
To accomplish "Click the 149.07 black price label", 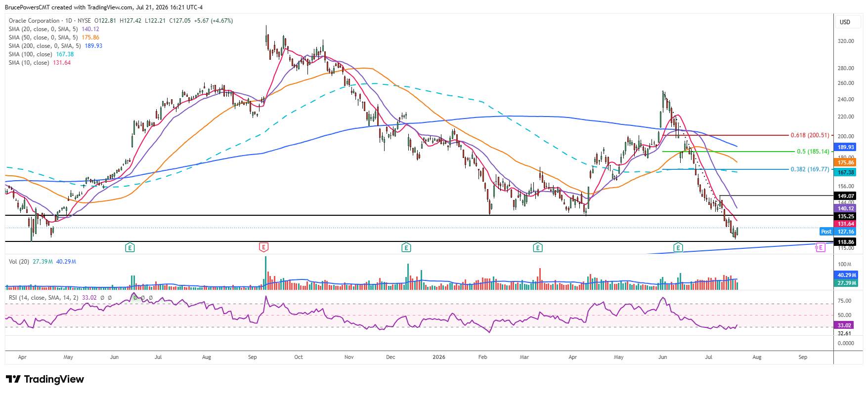I will pos(846,196).
